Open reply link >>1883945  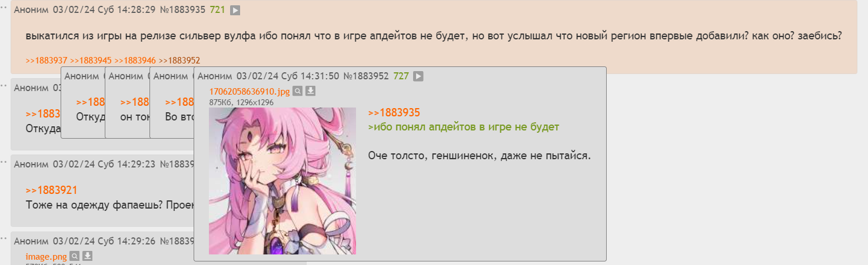coord(91,60)
